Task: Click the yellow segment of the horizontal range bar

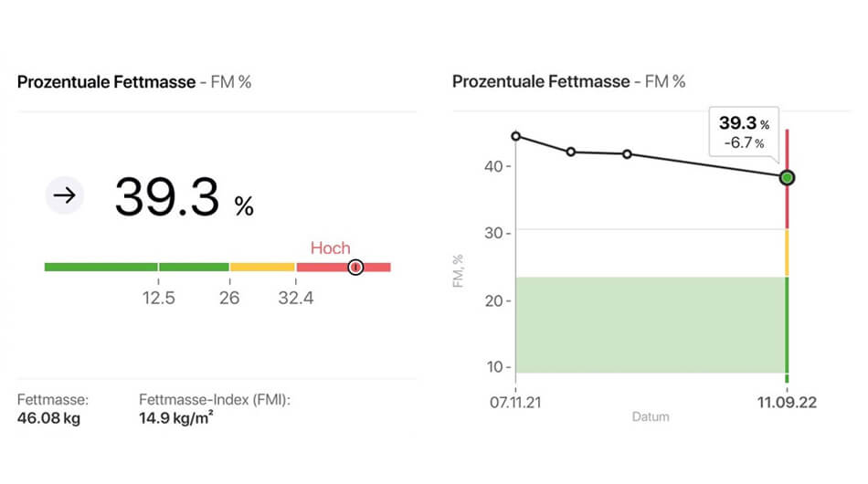Action: (x=262, y=267)
